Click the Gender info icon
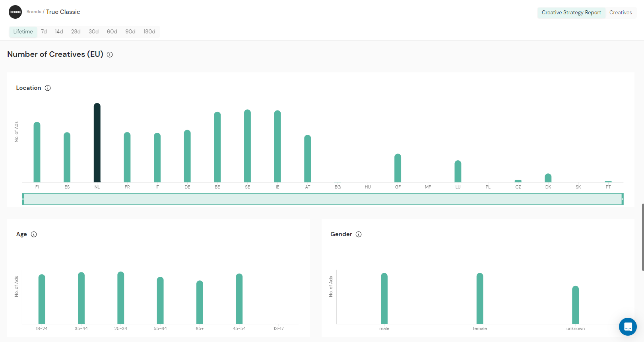 [359, 234]
